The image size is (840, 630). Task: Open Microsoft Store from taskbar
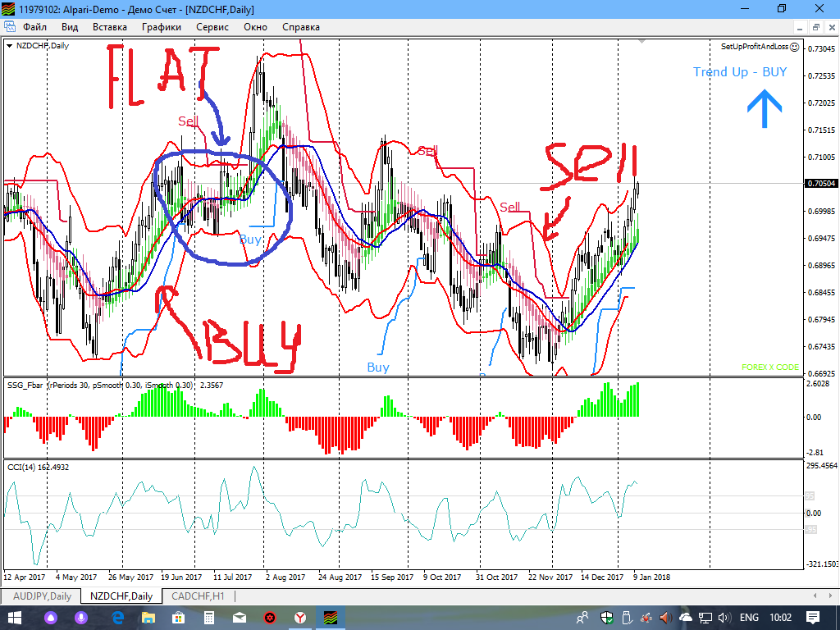(x=178, y=618)
